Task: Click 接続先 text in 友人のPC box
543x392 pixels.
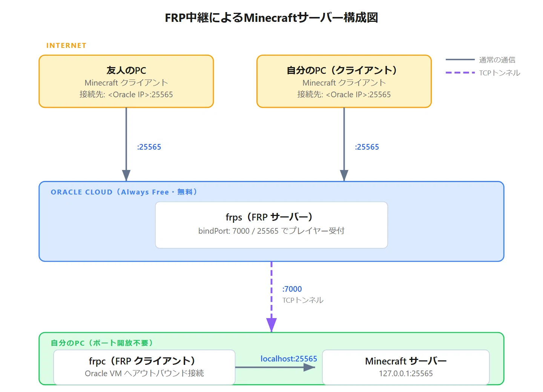Action: [x=126, y=95]
